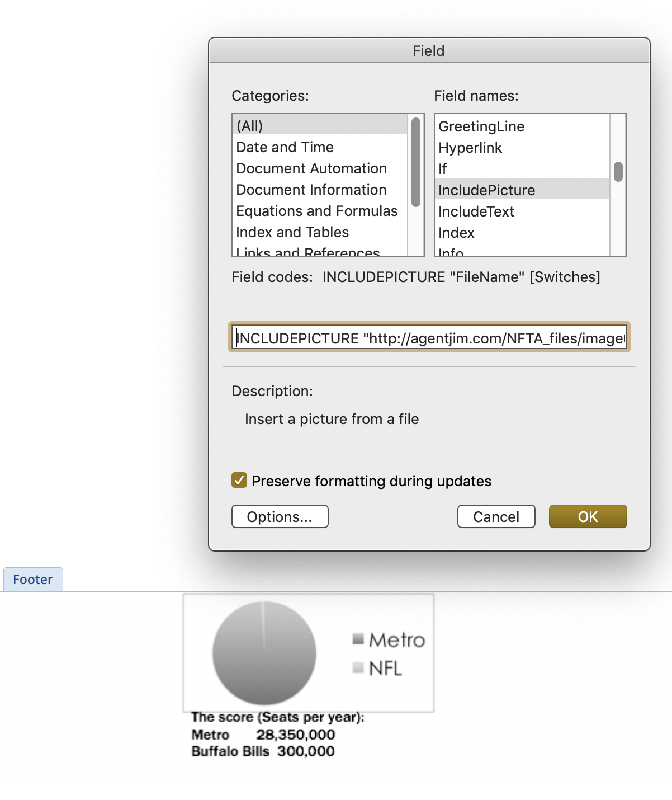
Task: Select the Equations and Formulas category
Action: [320, 211]
